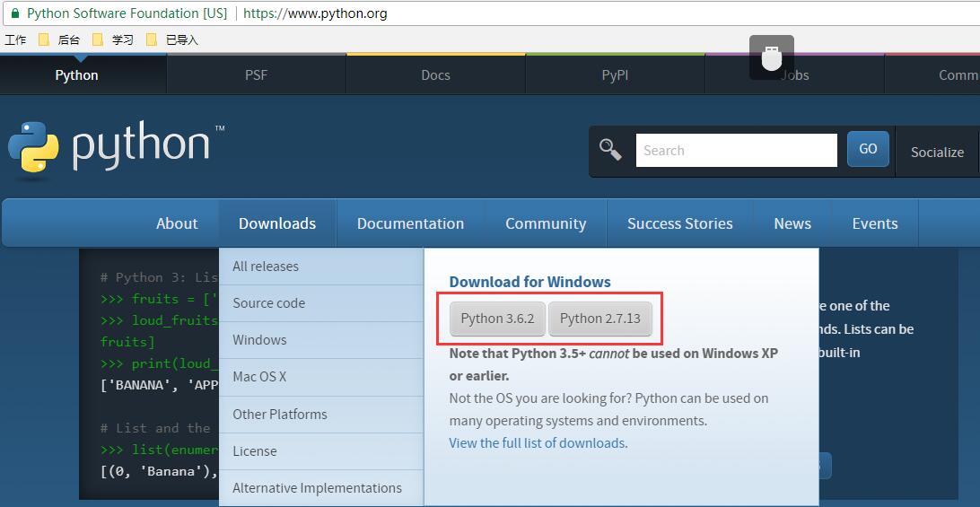Expand the Documentation navigation menu
The width and height of the screenshot is (980, 507).
coord(410,223)
